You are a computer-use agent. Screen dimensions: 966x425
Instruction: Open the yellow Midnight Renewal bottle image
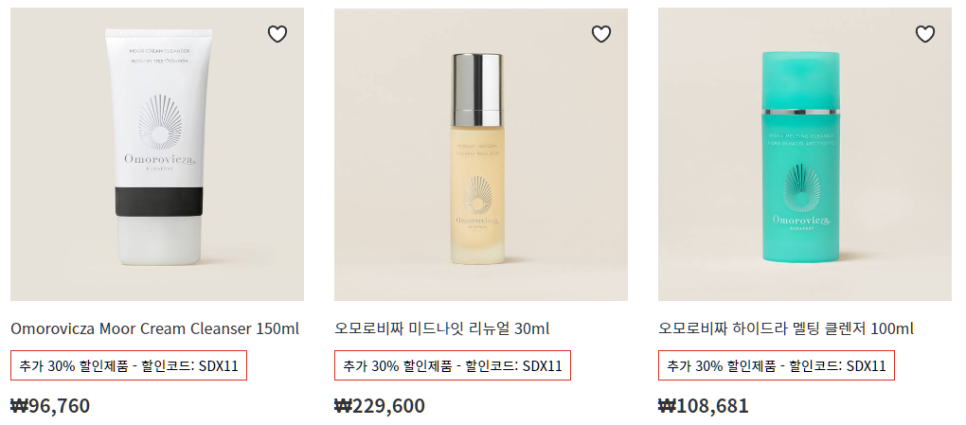coord(481,154)
